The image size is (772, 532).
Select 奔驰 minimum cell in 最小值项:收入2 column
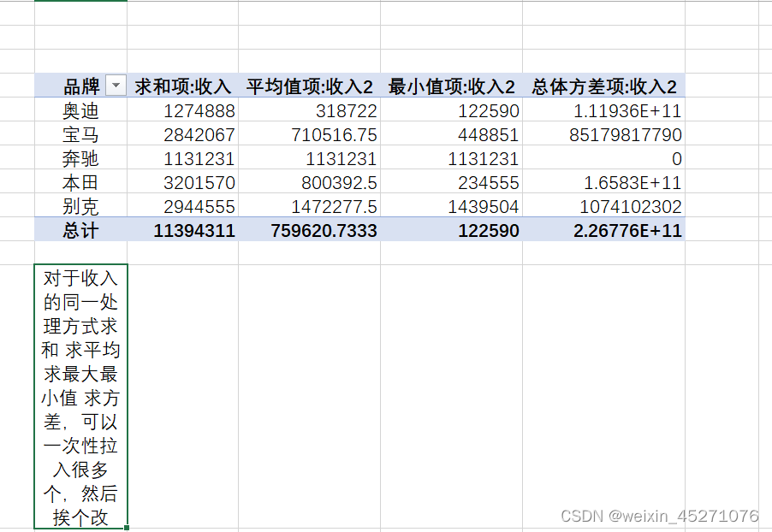click(x=452, y=158)
